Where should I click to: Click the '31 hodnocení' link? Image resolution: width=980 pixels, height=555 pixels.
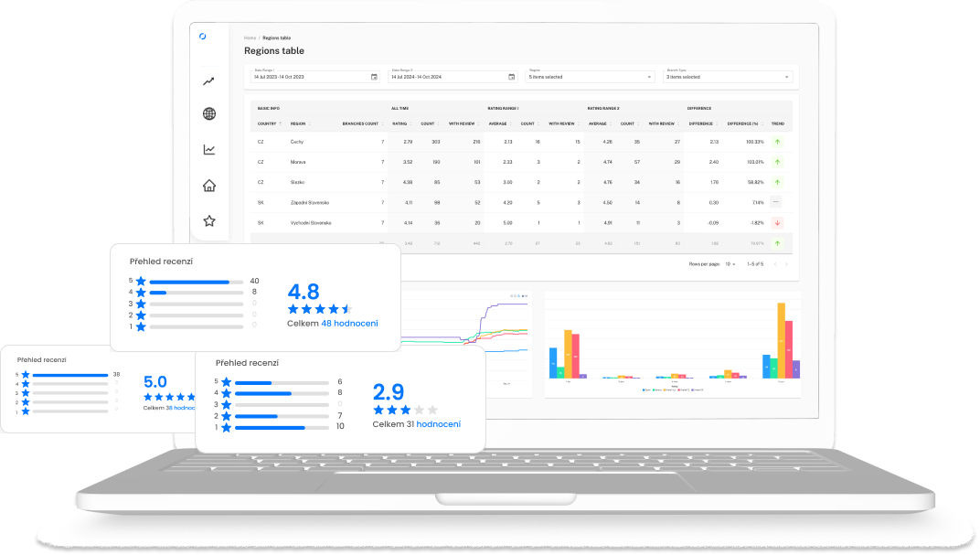[x=439, y=424]
